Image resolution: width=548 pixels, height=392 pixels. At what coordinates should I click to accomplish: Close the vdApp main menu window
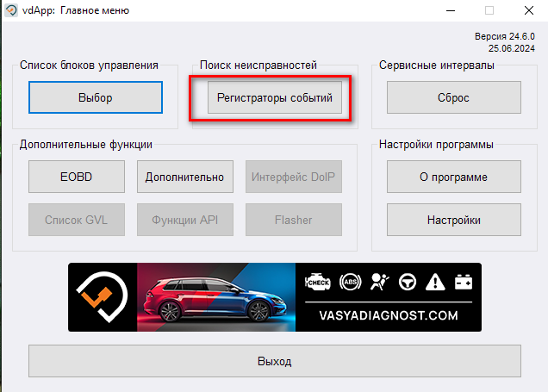529,10
